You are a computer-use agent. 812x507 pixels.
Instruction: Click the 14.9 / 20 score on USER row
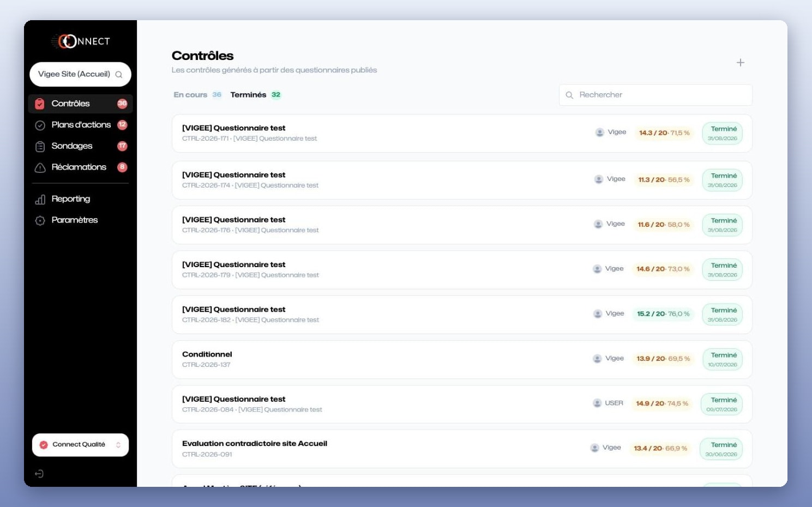coord(662,404)
